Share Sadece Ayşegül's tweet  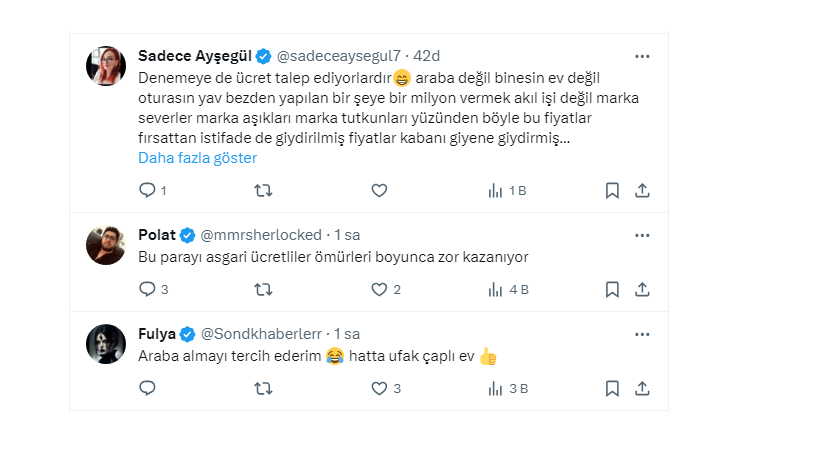coord(643,190)
